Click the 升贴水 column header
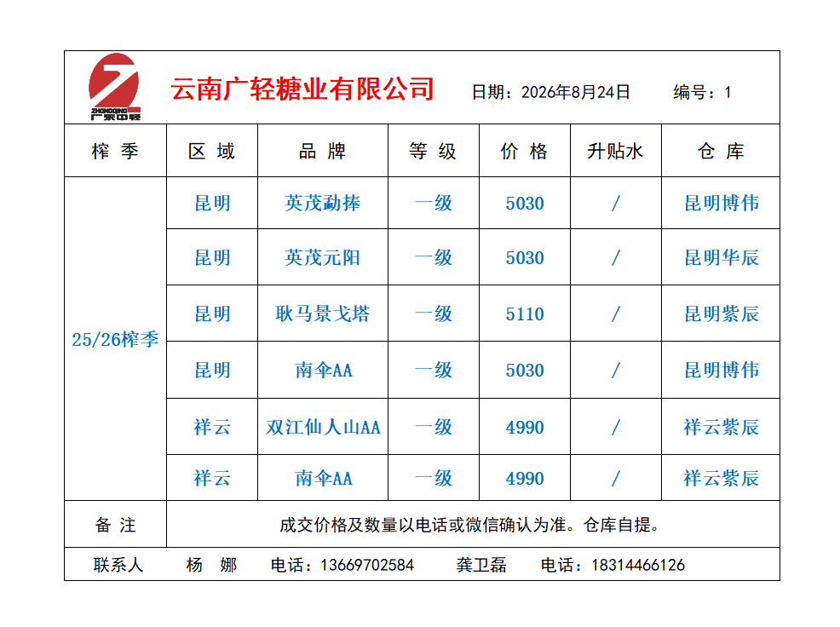Viewport: 840px width, 627px height. 616,151
